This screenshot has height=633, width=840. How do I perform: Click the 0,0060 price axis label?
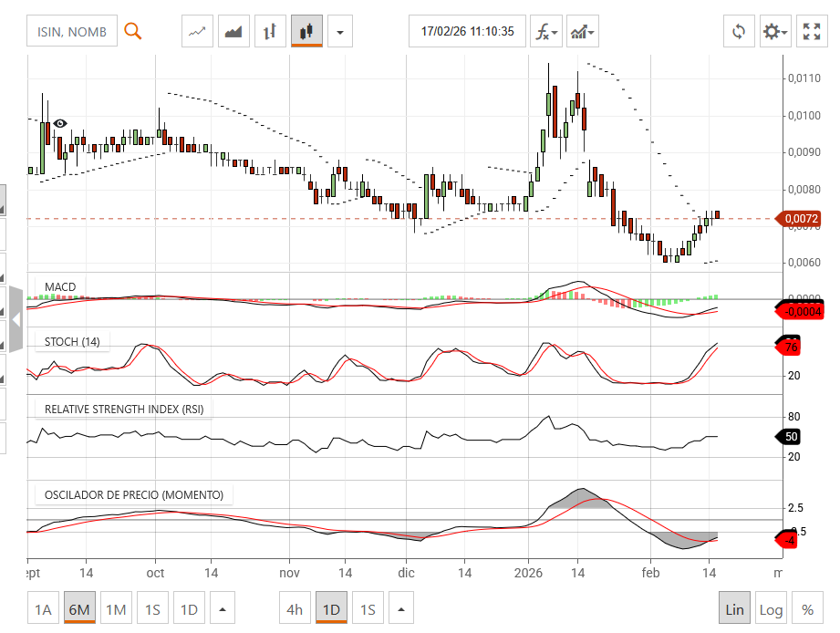[x=804, y=263]
